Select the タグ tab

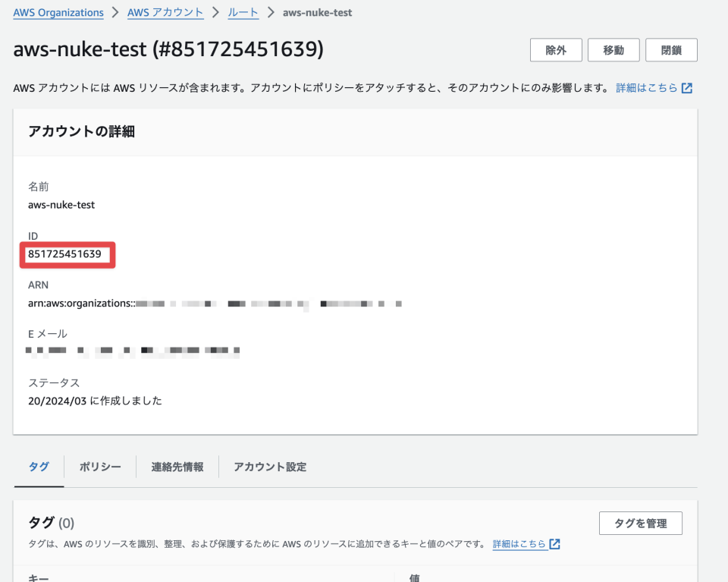[38, 467]
